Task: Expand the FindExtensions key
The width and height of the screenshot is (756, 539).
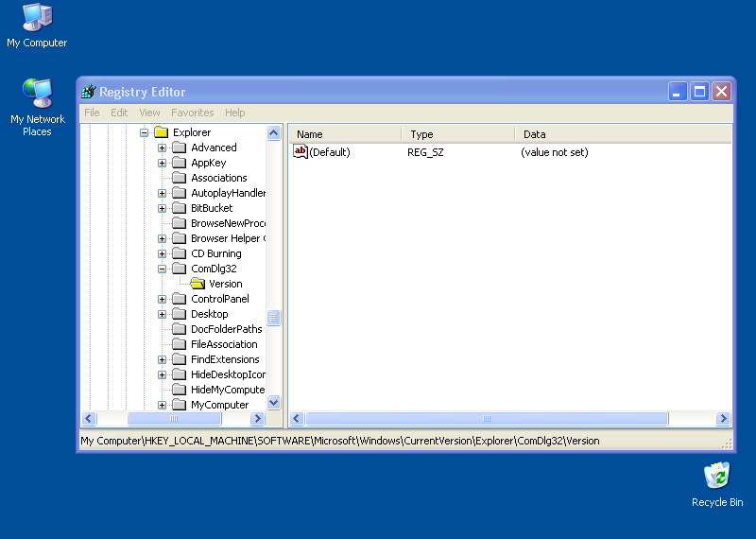Action: pyautogui.click(x=162, y=359)
